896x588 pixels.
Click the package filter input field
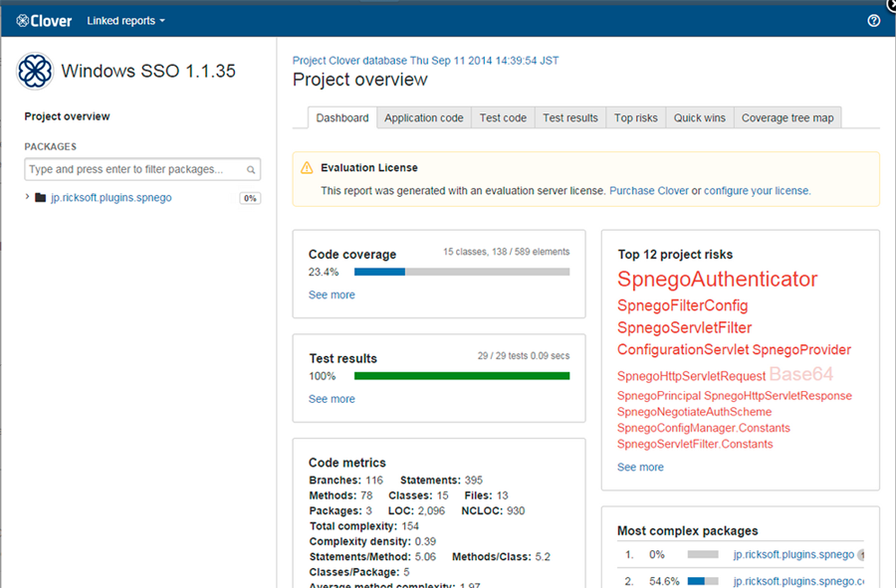point(142,169)
